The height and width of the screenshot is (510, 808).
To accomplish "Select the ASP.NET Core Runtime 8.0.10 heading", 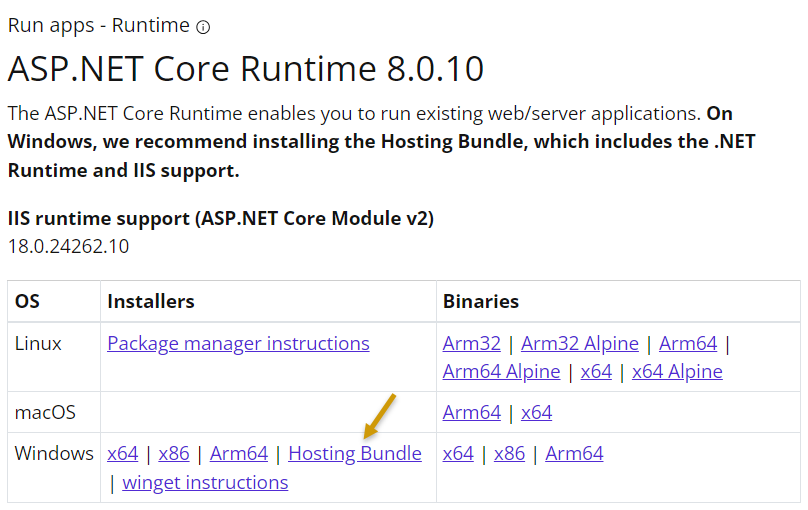I will 246,69.
